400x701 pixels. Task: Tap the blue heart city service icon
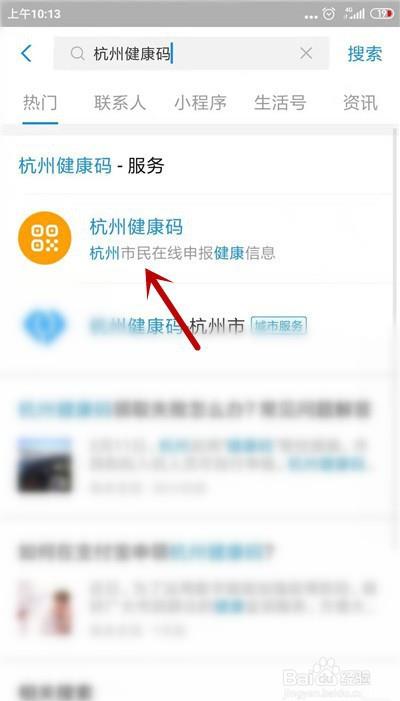(44, 325)
